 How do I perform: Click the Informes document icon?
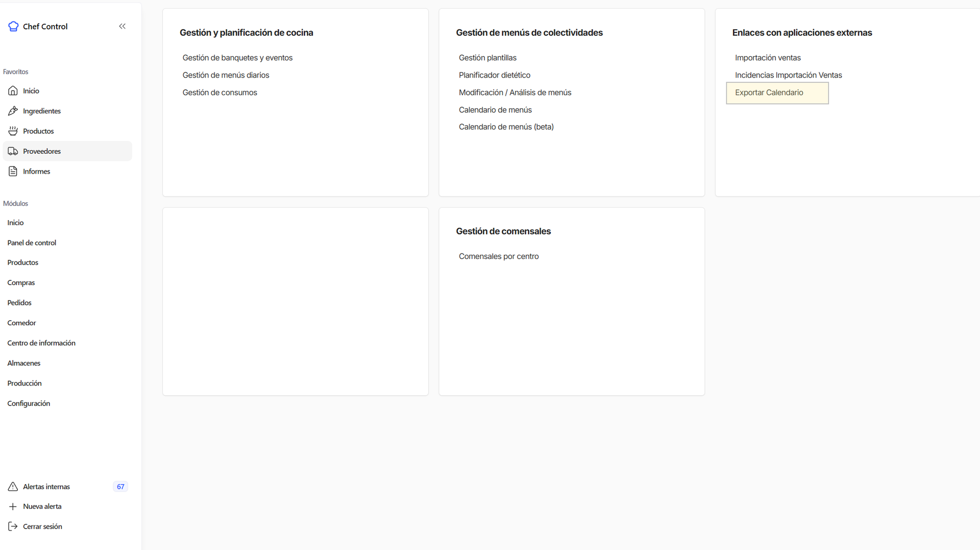click(13, 172)
